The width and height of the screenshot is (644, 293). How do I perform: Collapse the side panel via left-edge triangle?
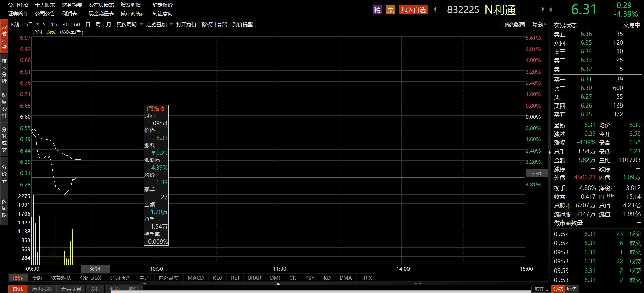(550, 152)
